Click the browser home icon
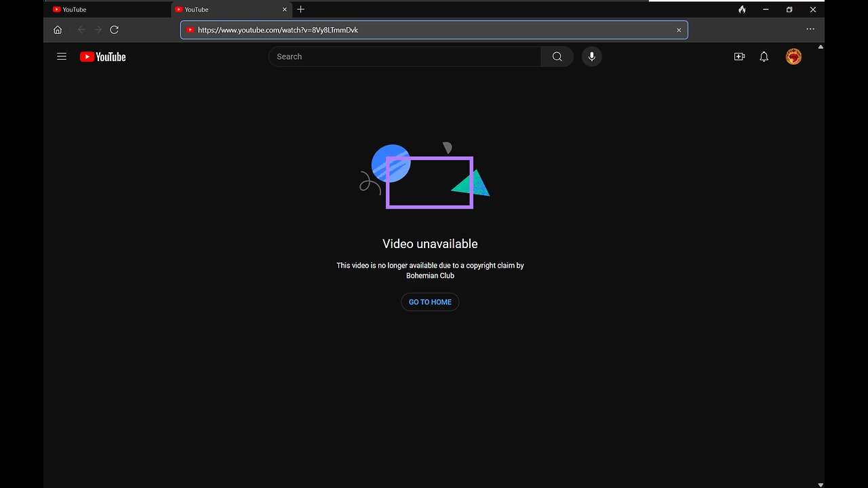This screenshot has height=488, width=868. [x=58, y=30]
